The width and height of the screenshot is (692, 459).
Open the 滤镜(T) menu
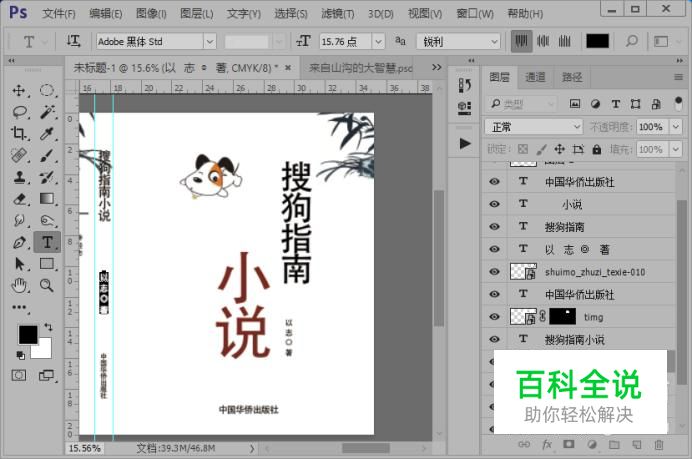click(x=338, y=14)
